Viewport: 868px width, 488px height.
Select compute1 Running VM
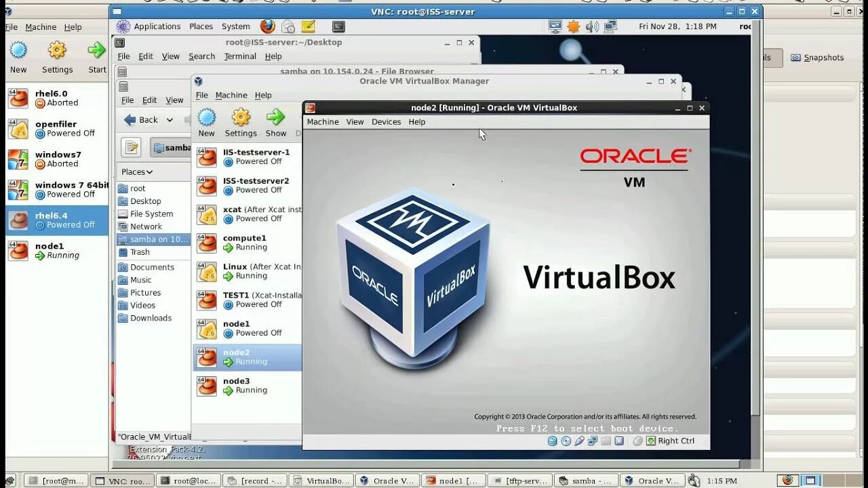tap(248, 243)
